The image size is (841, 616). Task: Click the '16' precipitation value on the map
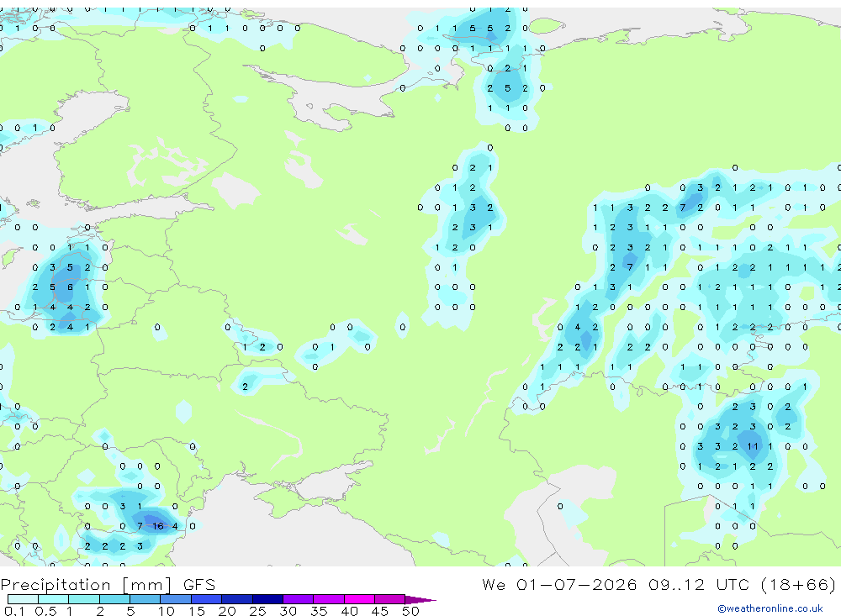pyautogui.click(x=158, y=526)
